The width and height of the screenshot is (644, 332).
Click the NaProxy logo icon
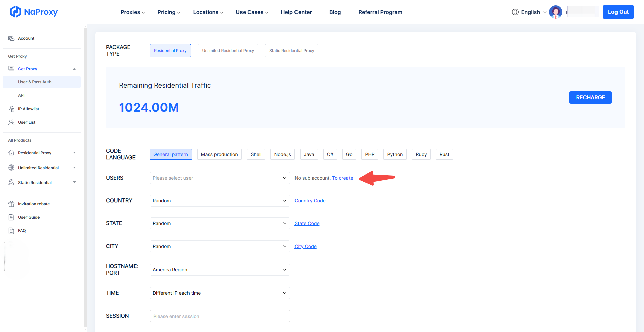(x=15, y=12)
